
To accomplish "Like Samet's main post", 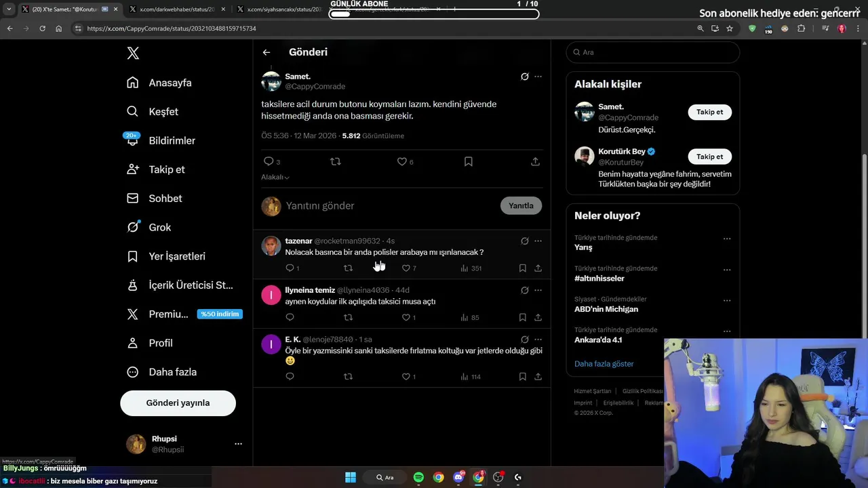I will point(401,161).
